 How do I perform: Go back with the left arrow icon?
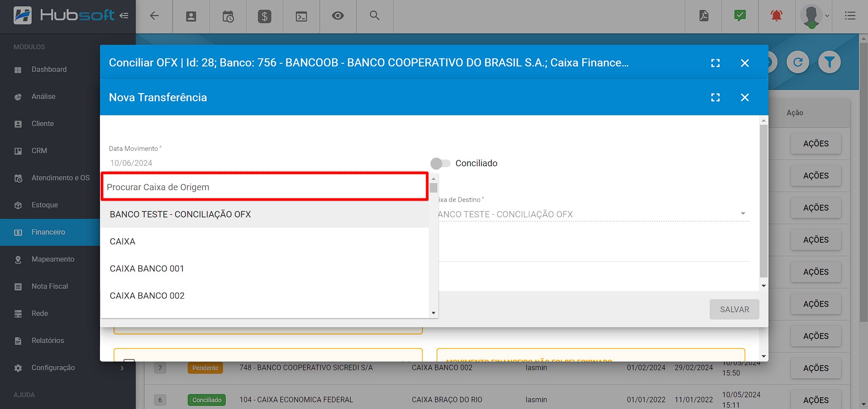pyautogui.click(x=154, y=16)
